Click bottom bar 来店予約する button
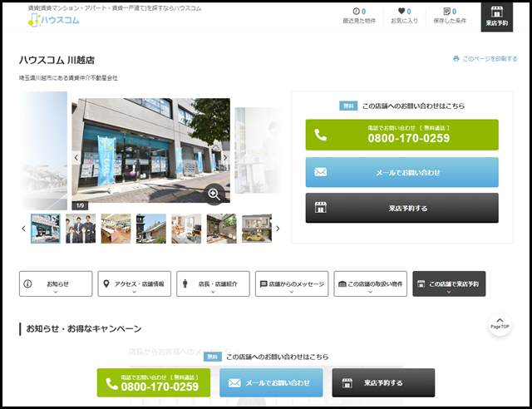This screenshot has height=409, width=532. [383, 382]
